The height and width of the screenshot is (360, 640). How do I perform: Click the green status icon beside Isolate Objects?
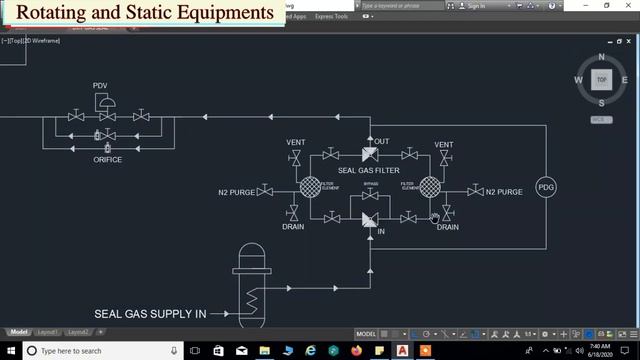pos(610,334)
